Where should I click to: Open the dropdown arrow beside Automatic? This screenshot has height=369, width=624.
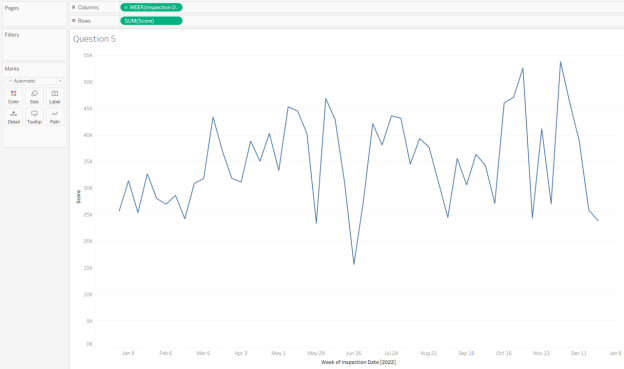point(60,81)
